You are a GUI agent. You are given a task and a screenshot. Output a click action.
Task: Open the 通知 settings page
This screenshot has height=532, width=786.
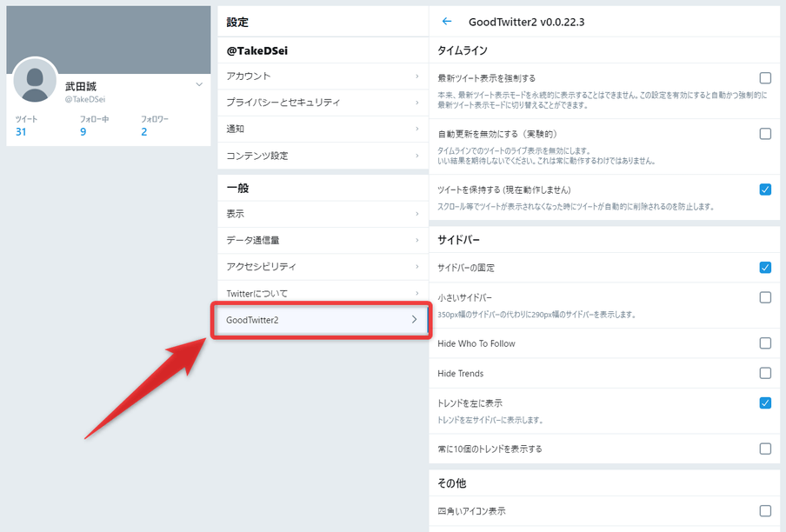click(x=323, y=129)
